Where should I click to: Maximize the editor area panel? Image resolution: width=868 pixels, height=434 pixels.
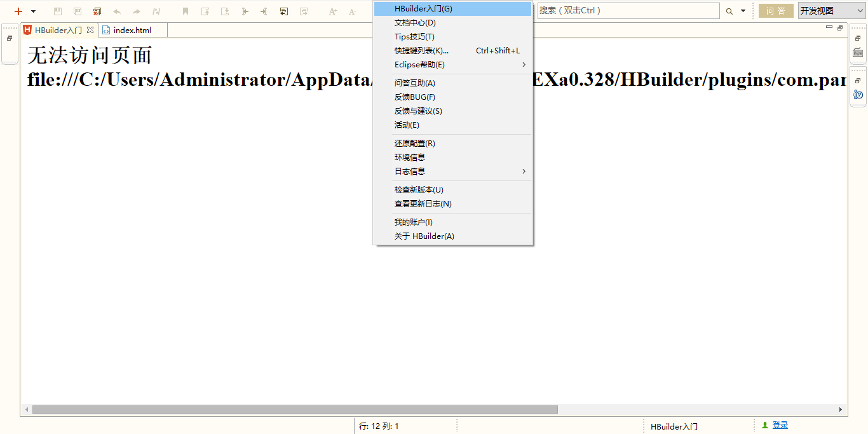coord(840,28)
